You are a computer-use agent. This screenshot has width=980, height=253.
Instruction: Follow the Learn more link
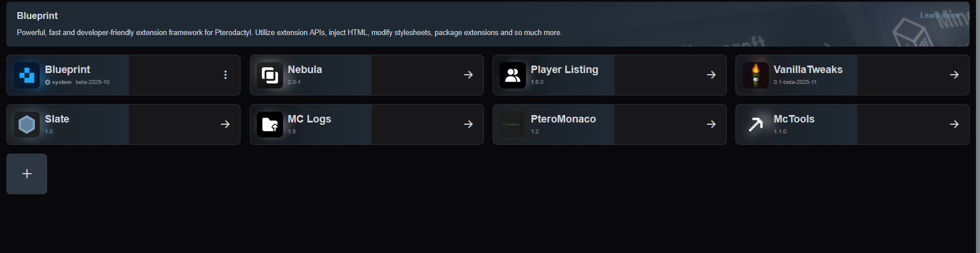(939, 16)
